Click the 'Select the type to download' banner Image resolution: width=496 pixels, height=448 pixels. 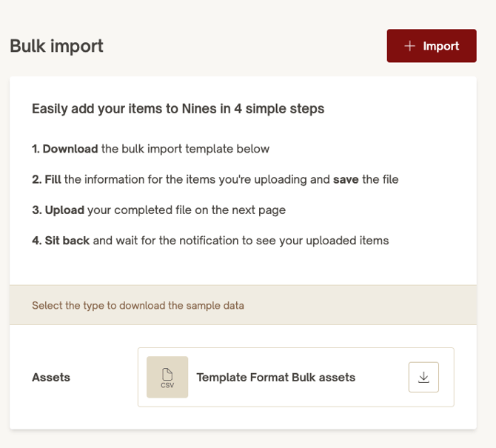(138, 305)
